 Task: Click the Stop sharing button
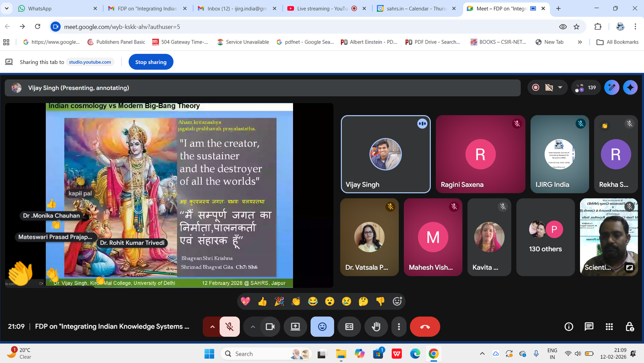pos(151,62)
